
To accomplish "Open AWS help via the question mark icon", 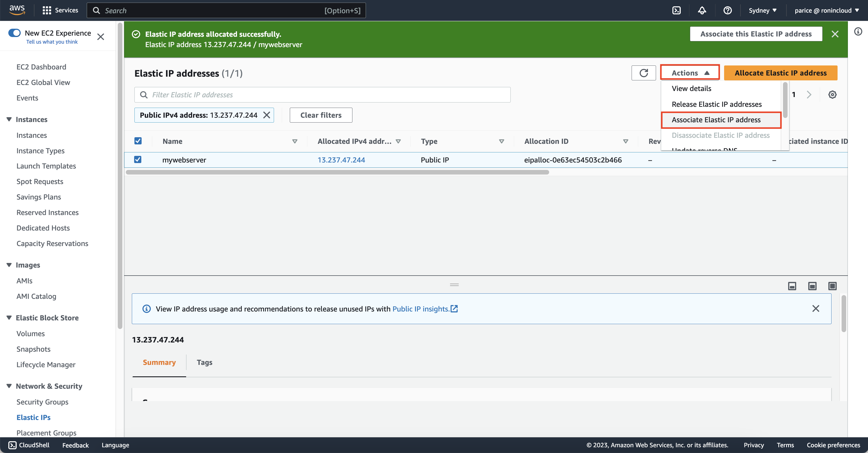I will point(728,10).
